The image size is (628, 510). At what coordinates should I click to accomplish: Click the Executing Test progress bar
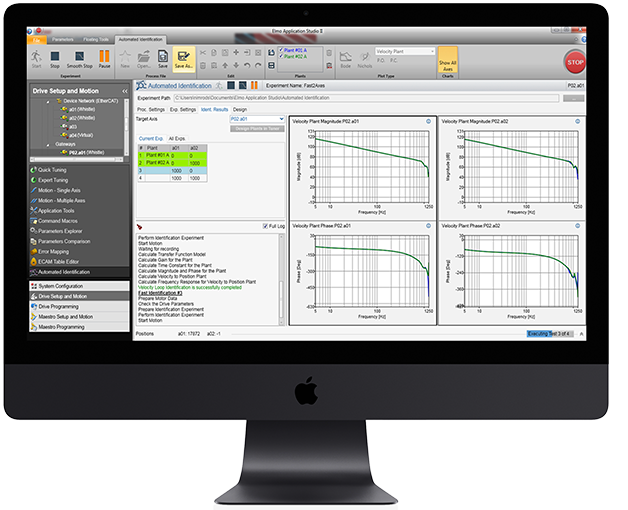(x=550, y=334)
